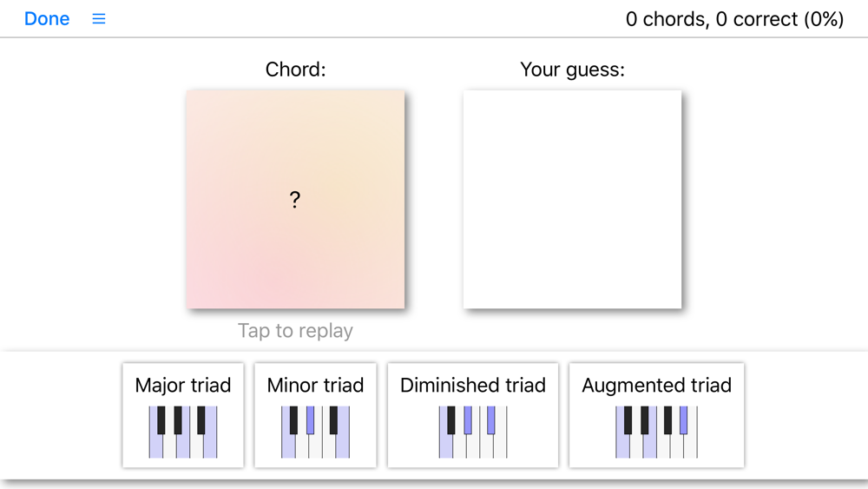Viewport: 868px width, 489px height.
Task: Click the Augmented triad piano keys icon
Action: click(656, 432)
